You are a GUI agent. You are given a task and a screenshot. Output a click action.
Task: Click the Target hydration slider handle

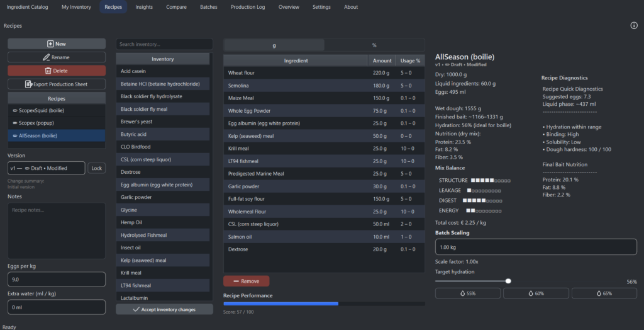tap(508, 282)
